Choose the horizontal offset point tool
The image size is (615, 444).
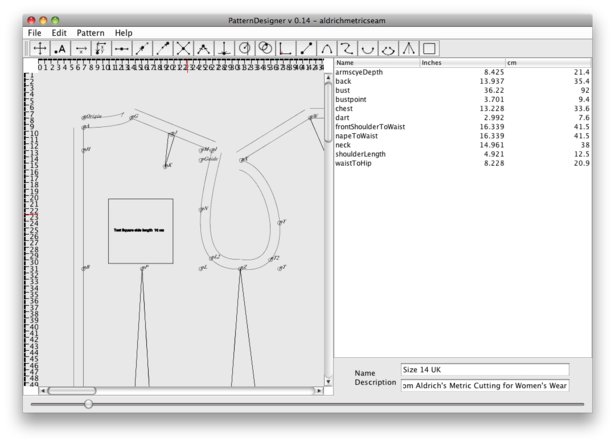[x=81, y=49]
